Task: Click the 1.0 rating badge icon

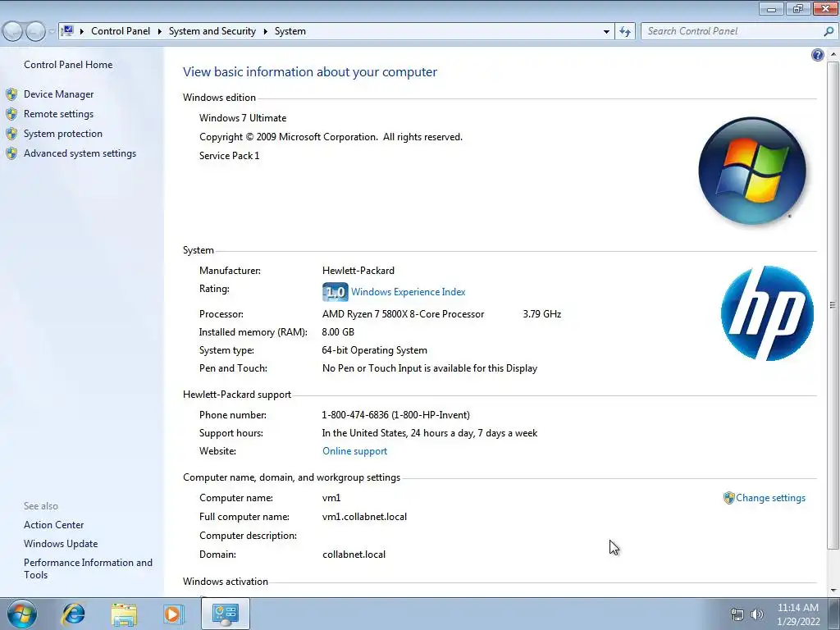Action: tap(336, 292)
